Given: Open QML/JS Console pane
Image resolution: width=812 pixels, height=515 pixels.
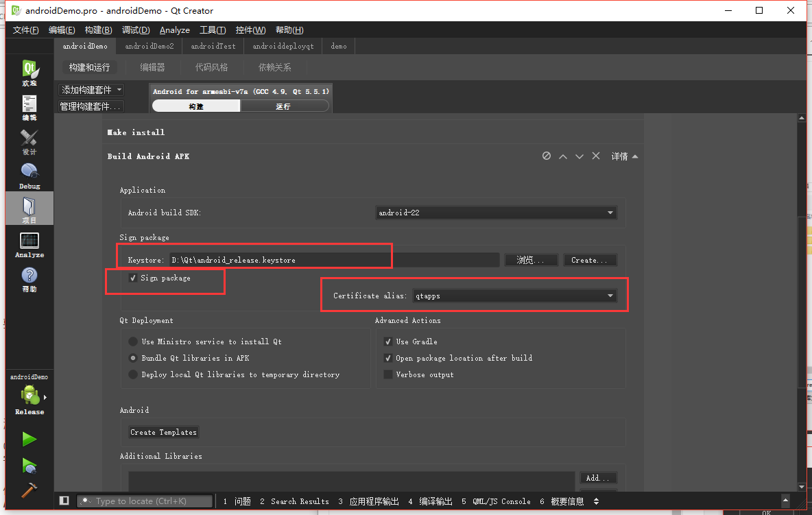Looking at the screenshot, I should coord(496,501).
